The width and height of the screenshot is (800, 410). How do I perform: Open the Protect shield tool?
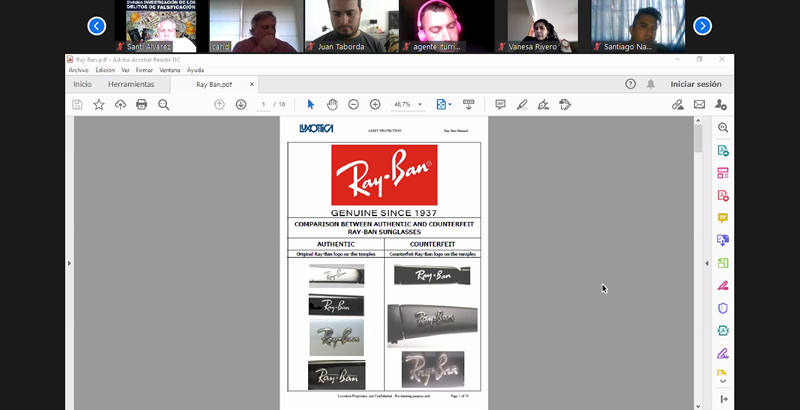[x=723, y=308]
